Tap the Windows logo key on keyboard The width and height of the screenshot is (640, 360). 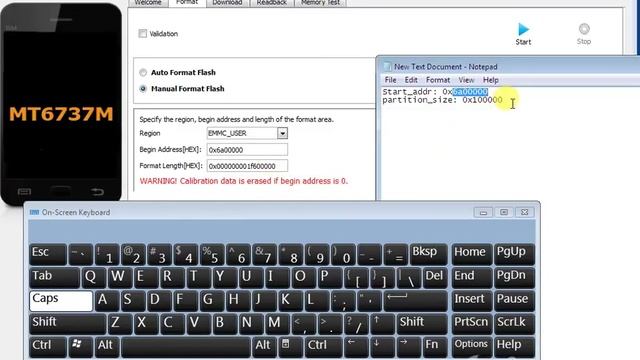click(80, 347)
